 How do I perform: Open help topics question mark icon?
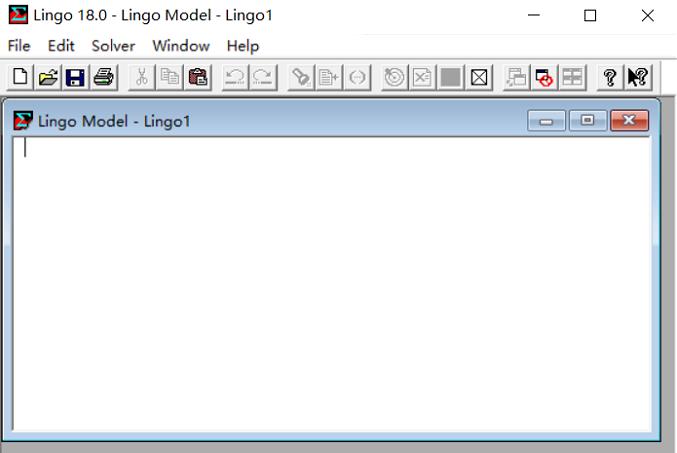pyautogui.click(x=610, y=77)
